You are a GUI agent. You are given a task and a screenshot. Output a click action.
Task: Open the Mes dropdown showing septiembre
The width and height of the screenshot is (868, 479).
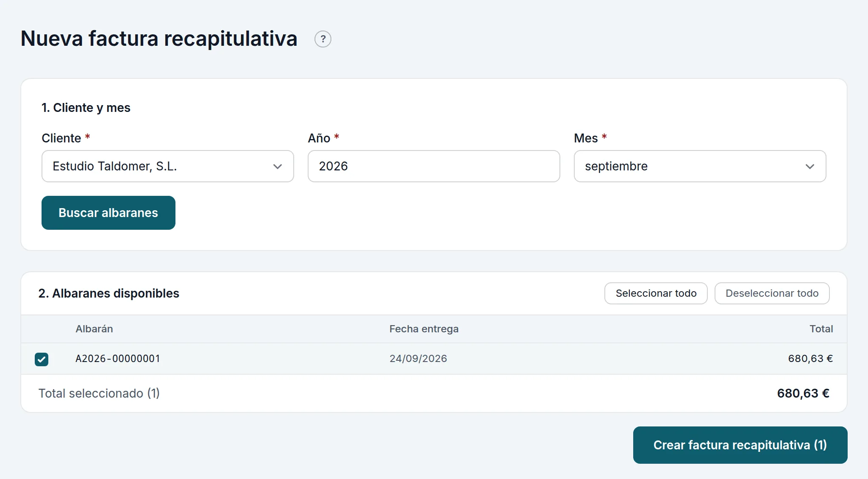pos(700,166)
